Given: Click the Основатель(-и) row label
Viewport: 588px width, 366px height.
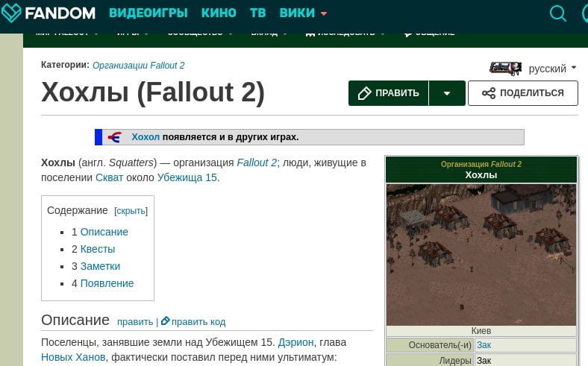Looking at the screenshot, I should 440,345.
